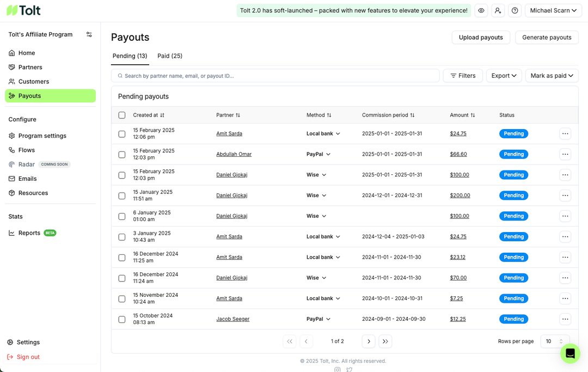Screen dimensions: 588x372
Task: Click the help question mark icon
Action: tap(514, 10)
